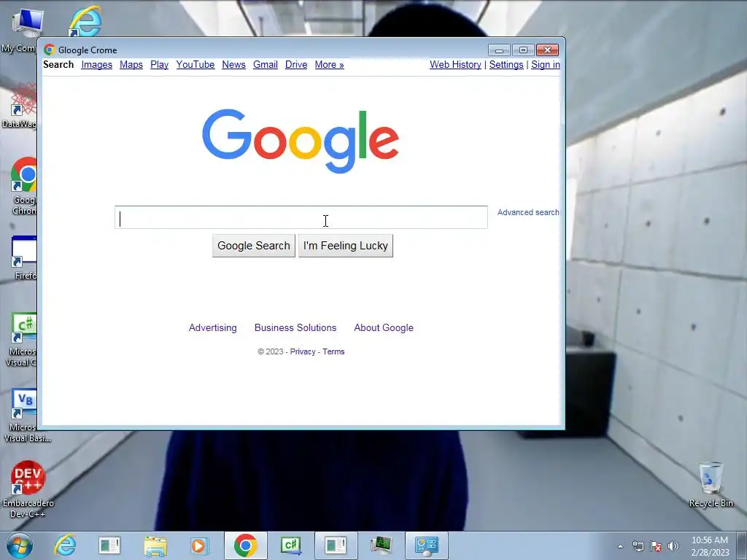Click the taskbar clock showing 10:56 AM

point(710,546)
